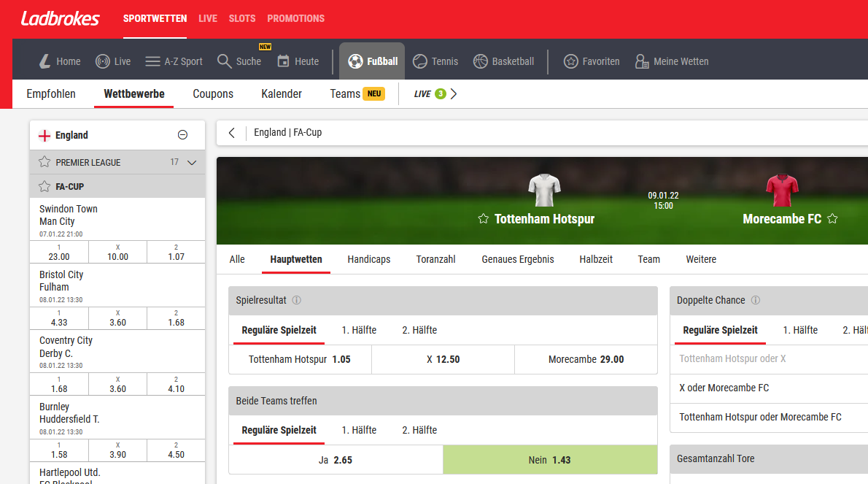Select the Halbzeit tab
This screenshot has height=484, width=868.
point(596,259)
